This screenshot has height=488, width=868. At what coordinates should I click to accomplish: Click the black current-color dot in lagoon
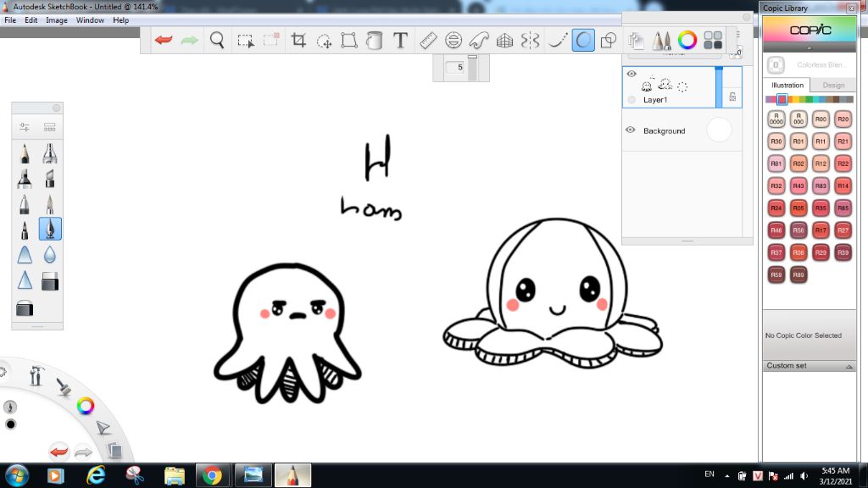(10, 424)
